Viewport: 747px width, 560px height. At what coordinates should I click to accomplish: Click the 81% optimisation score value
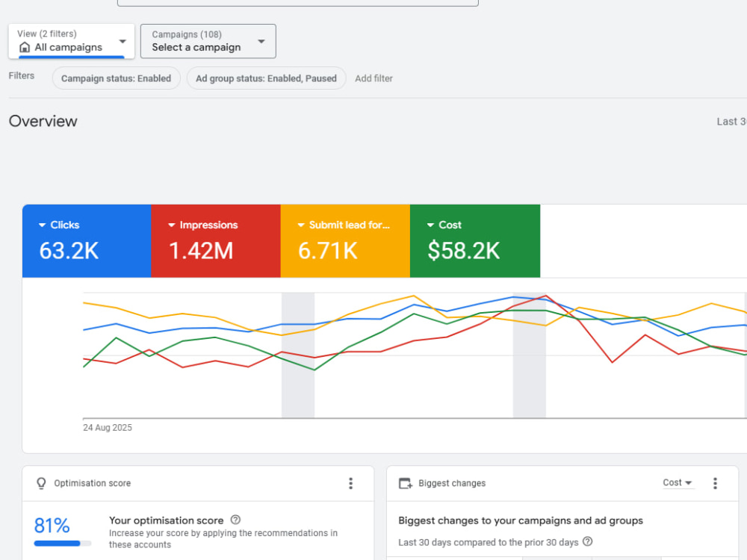(x=52, y=526)
